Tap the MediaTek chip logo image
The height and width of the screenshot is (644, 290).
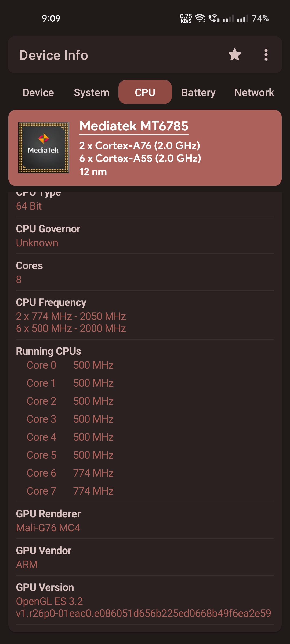44,148
